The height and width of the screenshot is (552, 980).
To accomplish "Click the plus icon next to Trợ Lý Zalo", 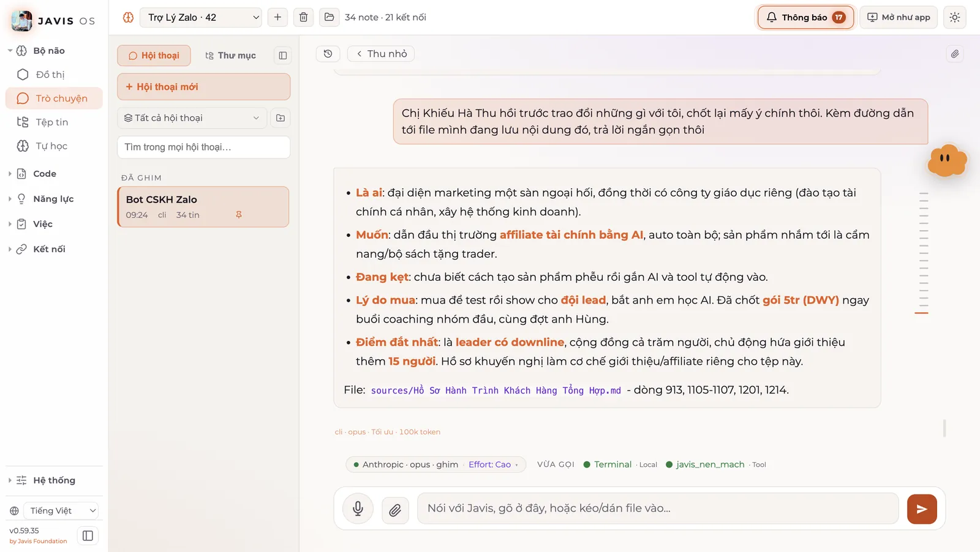I will pyautogui.click(x=277, y=17).
